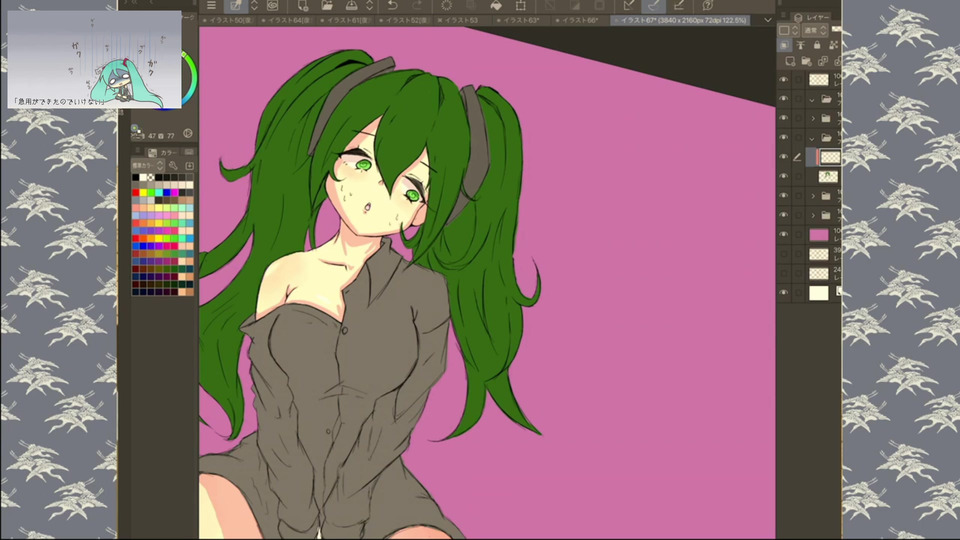Expand the canvas tabs overflow chevron

pyautogui.click(x=767, y=20)
